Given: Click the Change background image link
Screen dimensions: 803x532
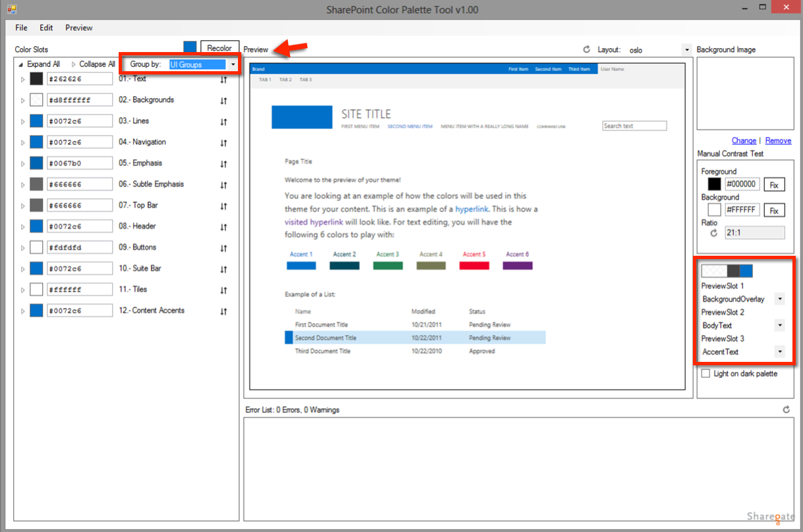Looking at the screenshot, I should (x=744, y=140).
